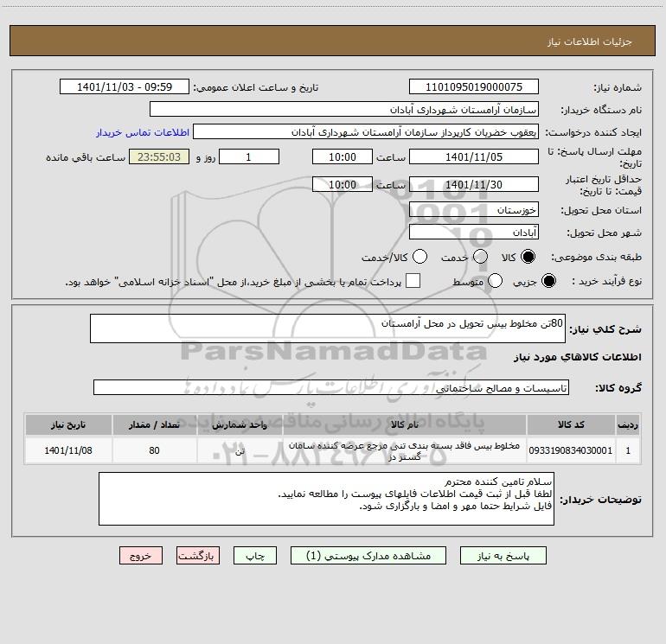Screen dimensions: 666x644
Task: Click the تعداد / مقدار column header
Action: pyautogui.click(x=154, y=425)
